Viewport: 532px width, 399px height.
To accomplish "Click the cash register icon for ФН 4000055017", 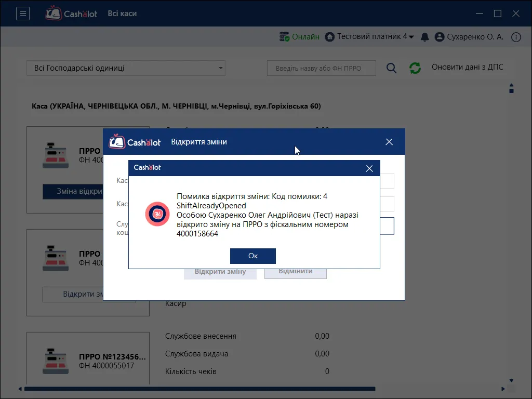I will click(56, 361).
